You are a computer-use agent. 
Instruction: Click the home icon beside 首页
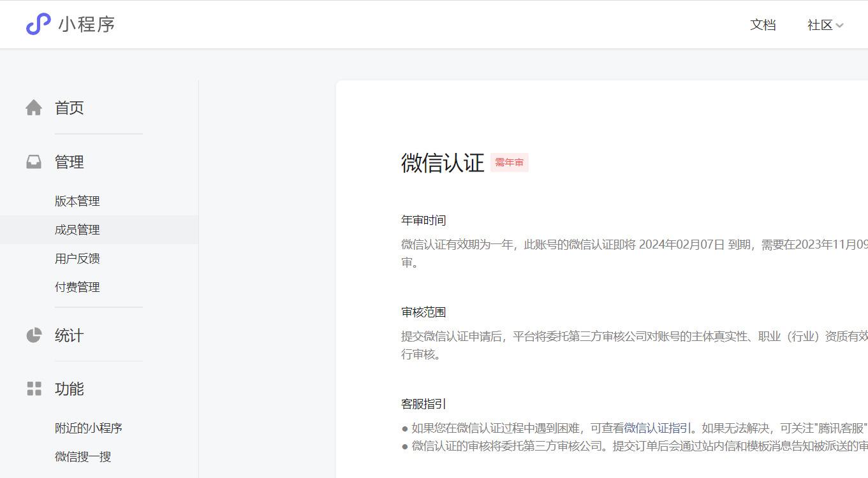(34, 108)
